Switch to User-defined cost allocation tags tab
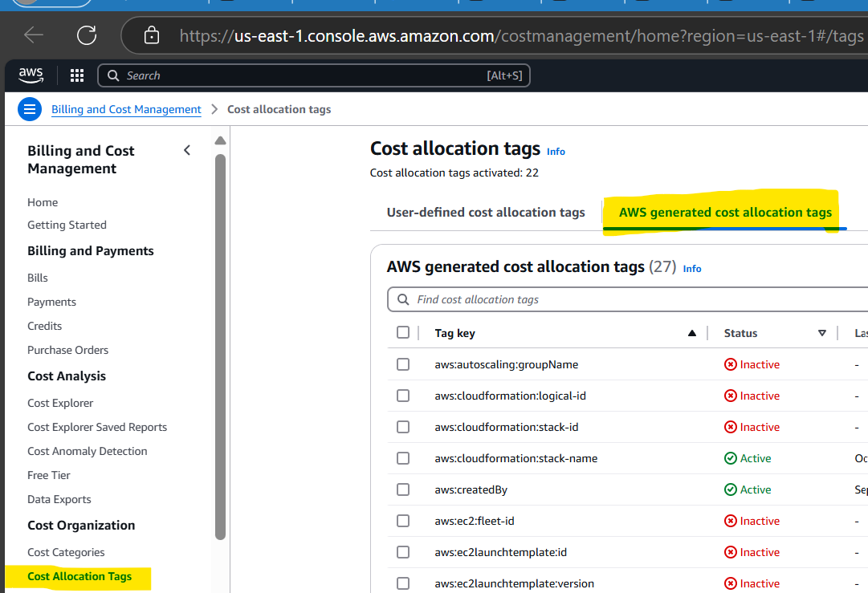Image resolution: width=868 pixels, height=593 pixels. pos(486,213)
